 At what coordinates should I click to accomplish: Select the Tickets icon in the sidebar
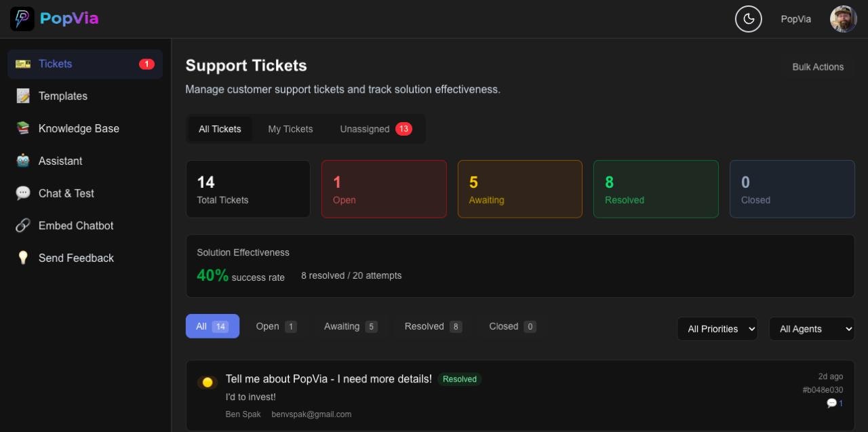22,64
